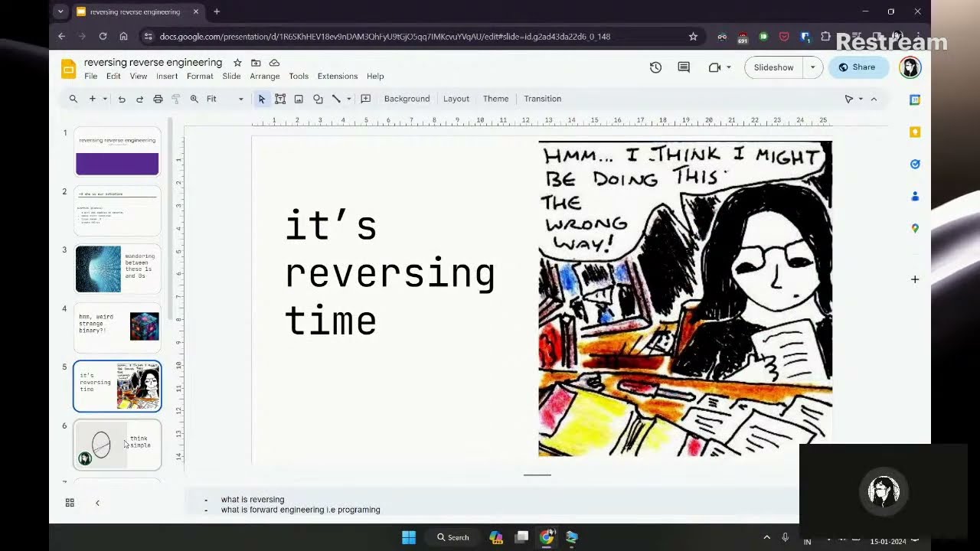Screen dimensions: 980x551
Task: Open Contacts side panel icon
Action: 915,196
